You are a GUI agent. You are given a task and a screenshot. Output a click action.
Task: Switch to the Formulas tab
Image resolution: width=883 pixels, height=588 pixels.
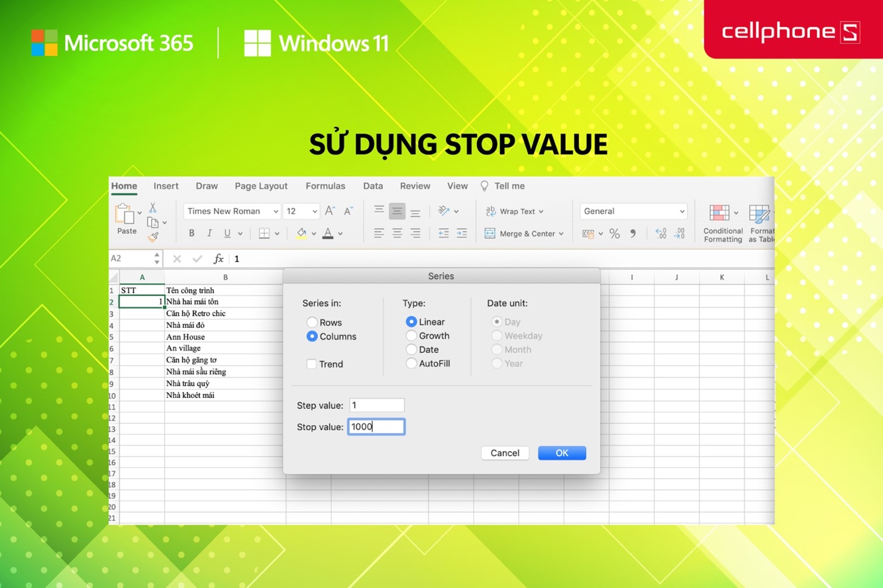pos(325,186)
